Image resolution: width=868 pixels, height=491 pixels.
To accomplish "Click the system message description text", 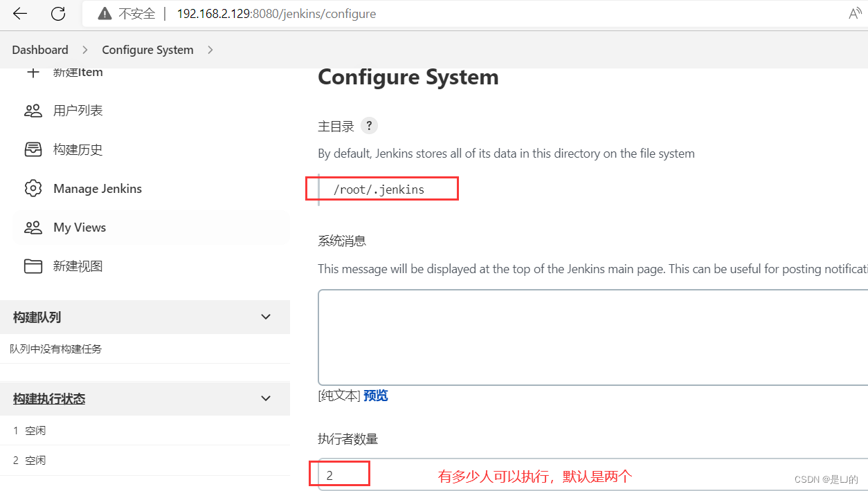I will pos(593,269).
